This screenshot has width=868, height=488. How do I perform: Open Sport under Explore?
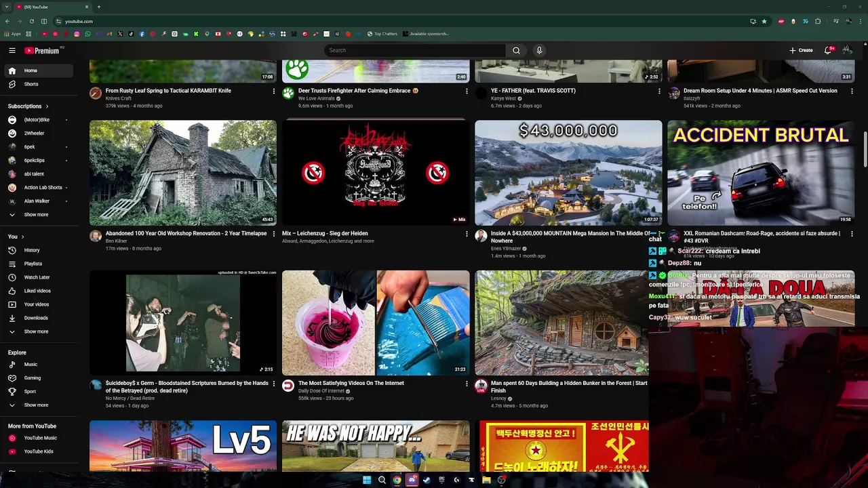[38, 392]
